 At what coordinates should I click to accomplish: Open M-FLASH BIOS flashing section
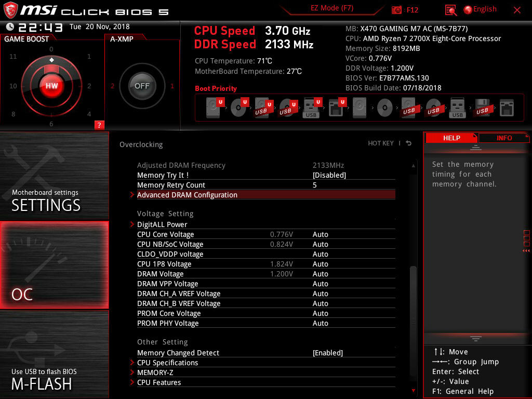(54, 354)
